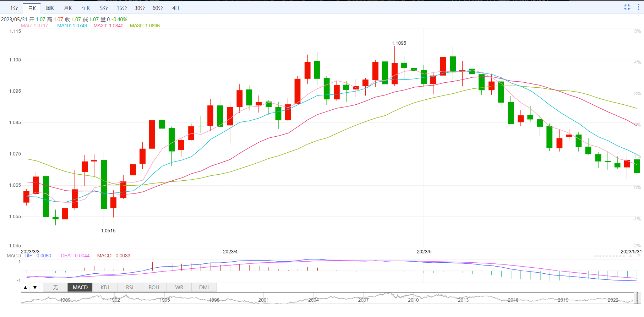644x317 pixels.
Task: Enable the RSI indicator panel
Action: point(130,288)
